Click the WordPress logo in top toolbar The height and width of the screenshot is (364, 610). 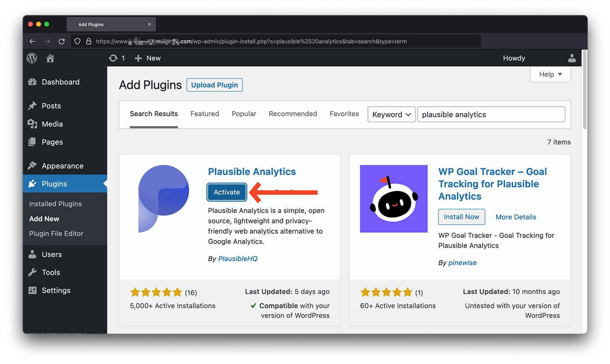click(x=32, y=58)
